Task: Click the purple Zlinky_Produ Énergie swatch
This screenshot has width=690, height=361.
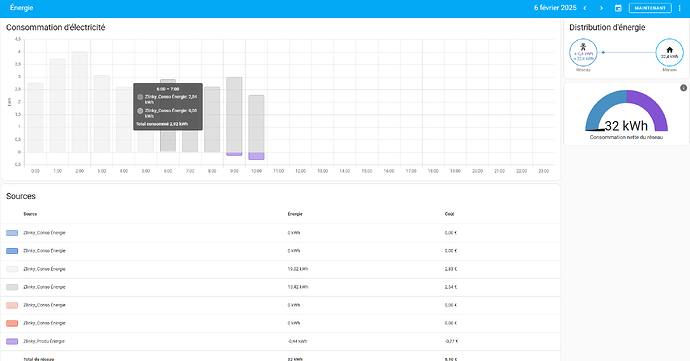Action: (12, 341)
